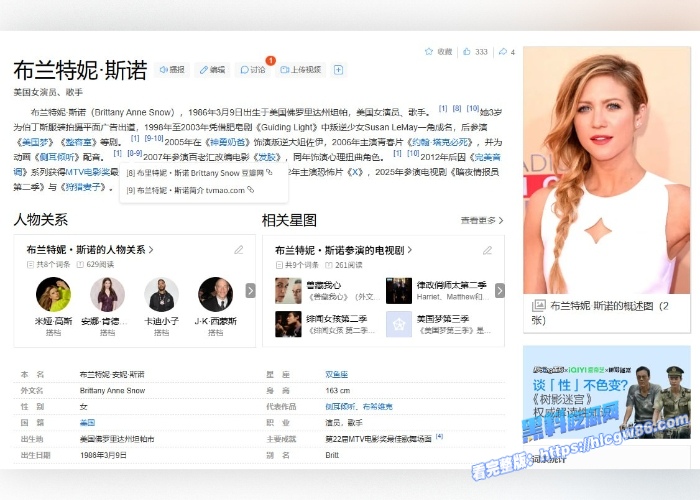
Task: Open the 神勇奶爸 link
Action: click(229, 142)
